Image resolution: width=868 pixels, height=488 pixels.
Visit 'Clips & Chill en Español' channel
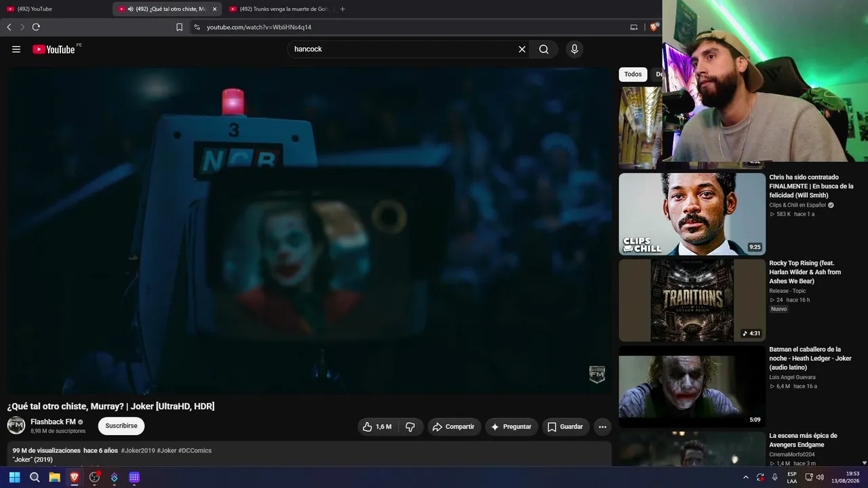pyautogui.click(x=797, y=205)
